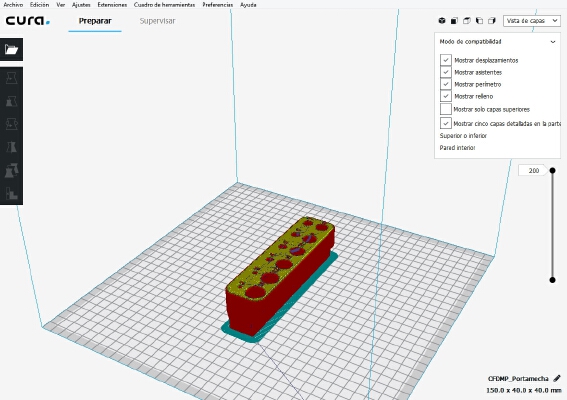Select the Scale tool in left toolbar
Image resolution: width=567 pixels, height=400 pixels.
[x=11, y=101]
